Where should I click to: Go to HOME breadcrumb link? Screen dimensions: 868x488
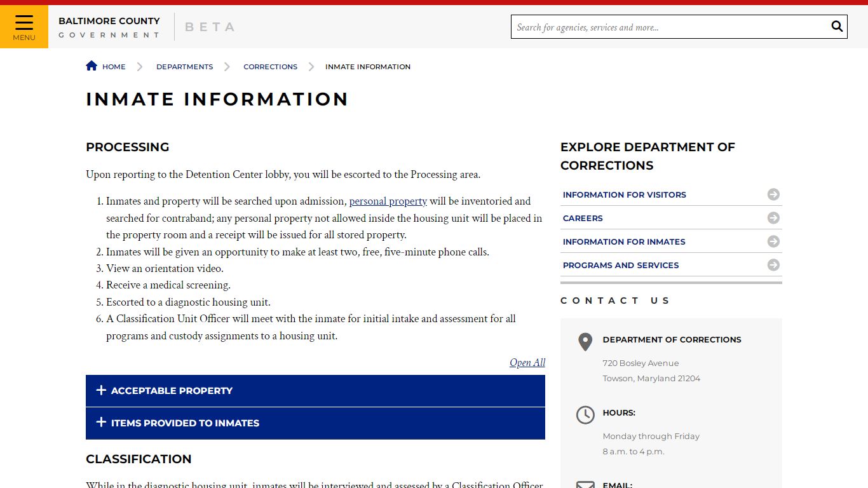point(114,67)
